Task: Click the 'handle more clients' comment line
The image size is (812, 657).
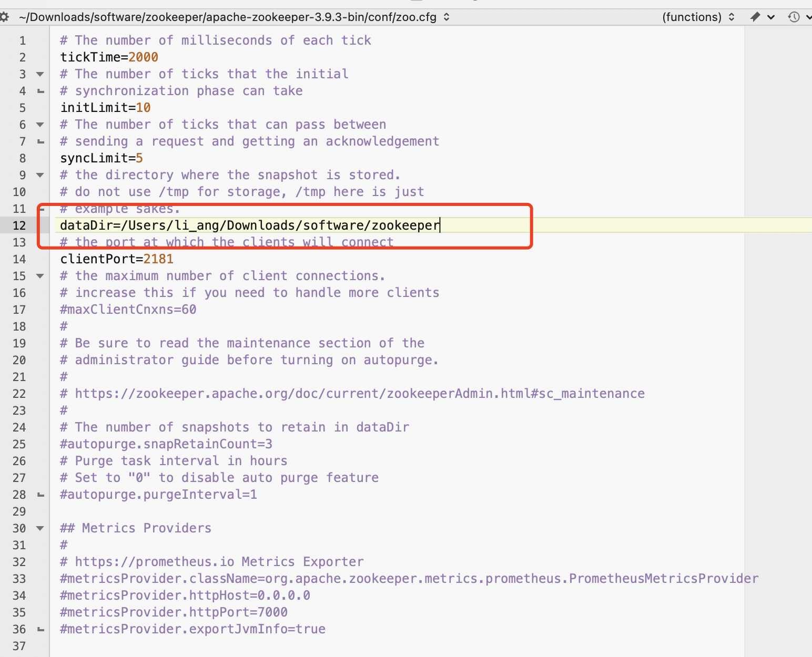Action: coord(250,293)
